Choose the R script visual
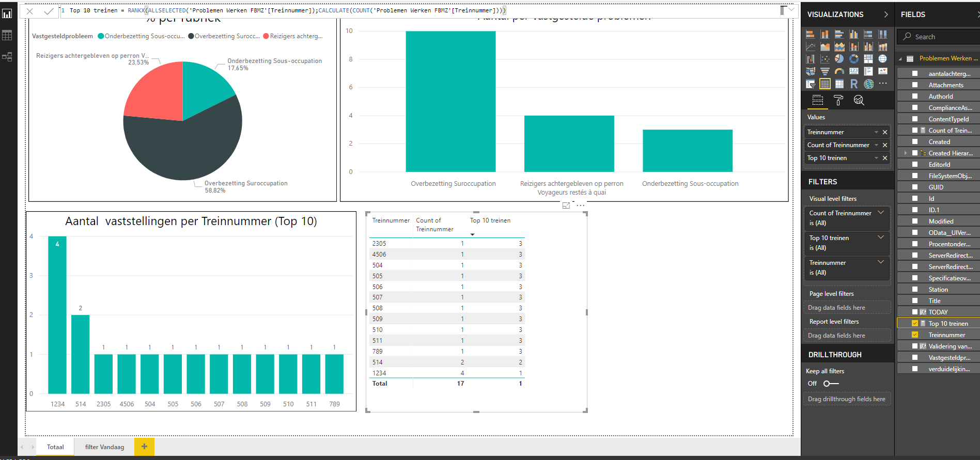The image size is (980, 460). pyautogui.click(x=853, y=84)
